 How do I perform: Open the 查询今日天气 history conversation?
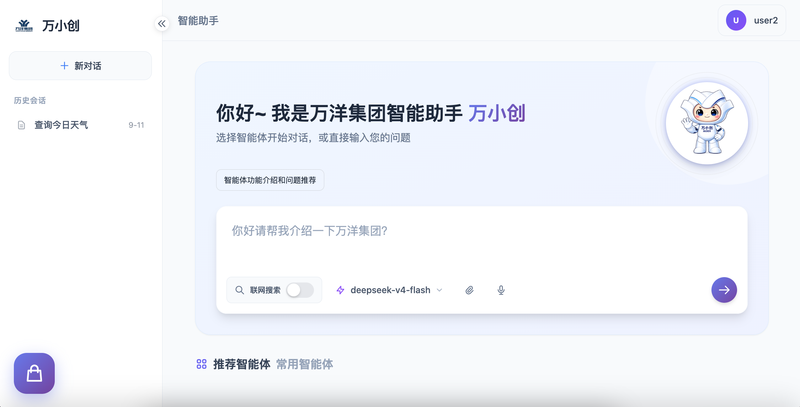(x=80, y=125)
